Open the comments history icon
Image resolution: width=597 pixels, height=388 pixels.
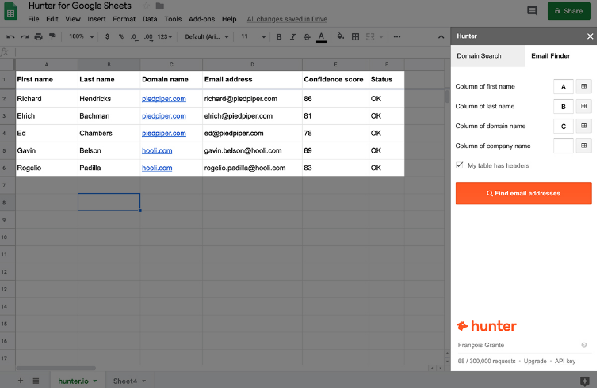532,11
